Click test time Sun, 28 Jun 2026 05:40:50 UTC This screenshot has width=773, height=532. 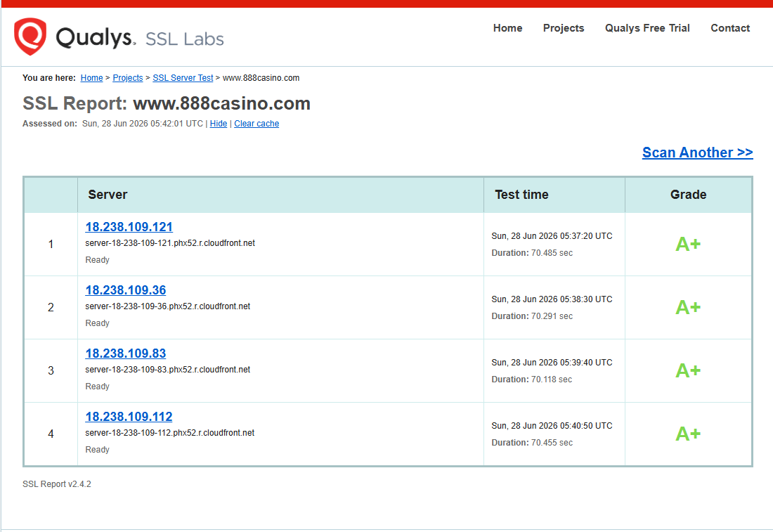click(x=552, y=425)
